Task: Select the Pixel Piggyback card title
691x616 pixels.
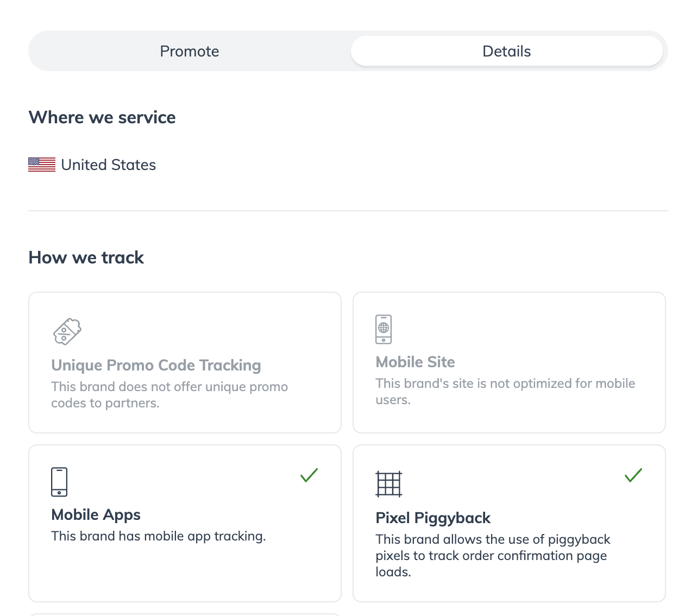Action: pos(433,518)
